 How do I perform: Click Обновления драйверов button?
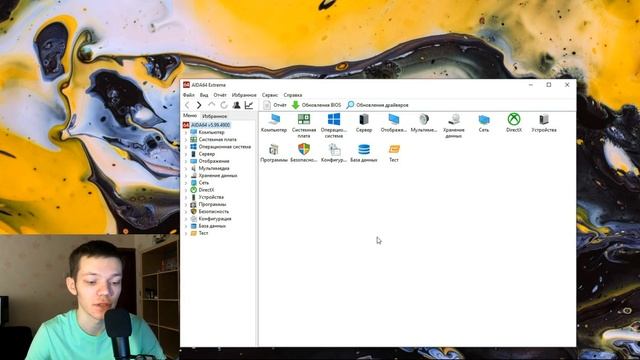point(378,105)
